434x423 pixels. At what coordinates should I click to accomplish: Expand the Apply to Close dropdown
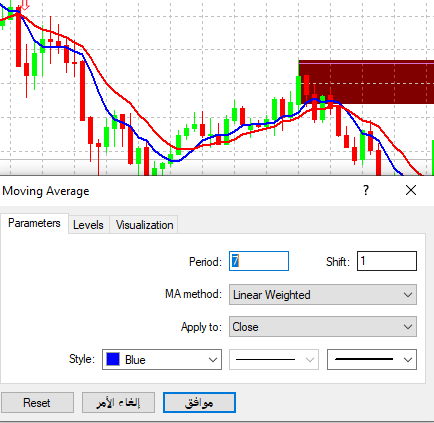pyautogui.click(x=323, y=327)
